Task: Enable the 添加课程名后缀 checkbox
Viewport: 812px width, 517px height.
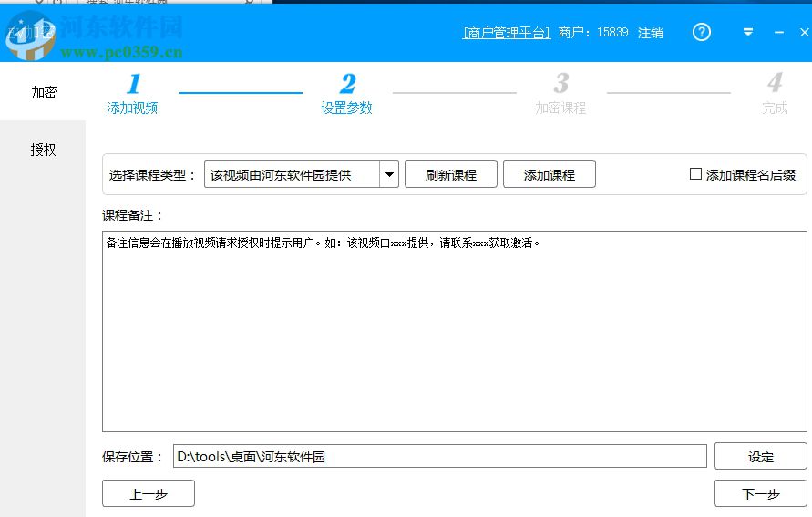Action: (695, 174)
